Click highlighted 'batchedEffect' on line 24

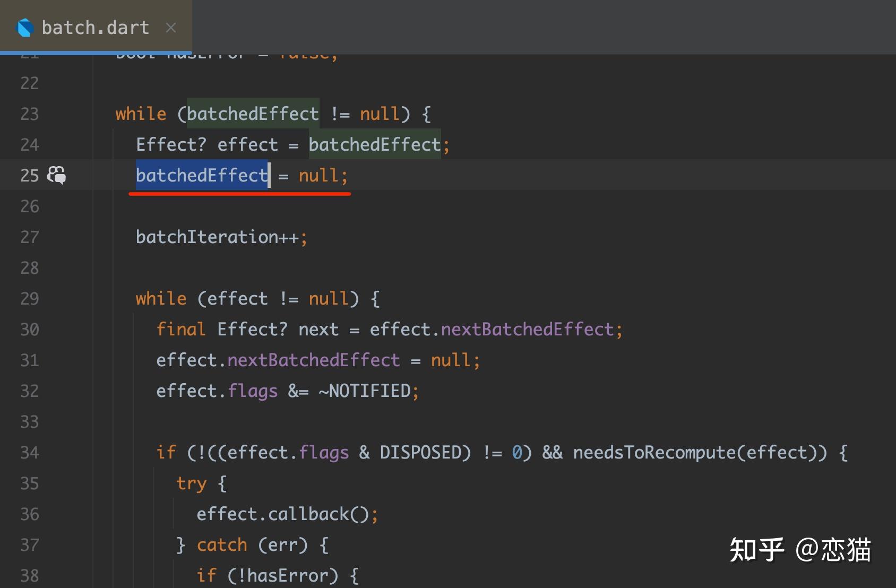coord(375,144)
